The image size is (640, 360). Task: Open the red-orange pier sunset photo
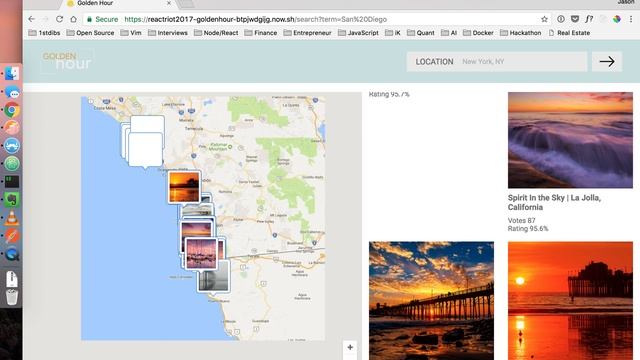[570, 301]
